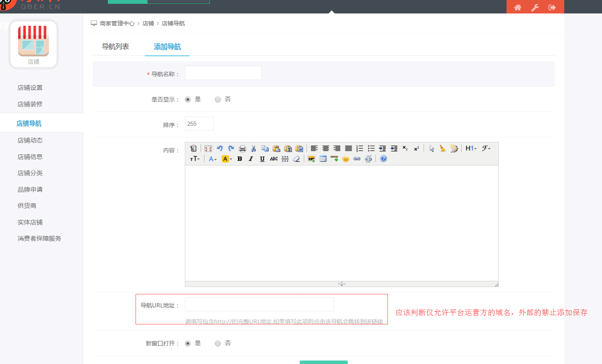Click the 商家管理中心 breadcrumb link

click(x=117, y=23)
